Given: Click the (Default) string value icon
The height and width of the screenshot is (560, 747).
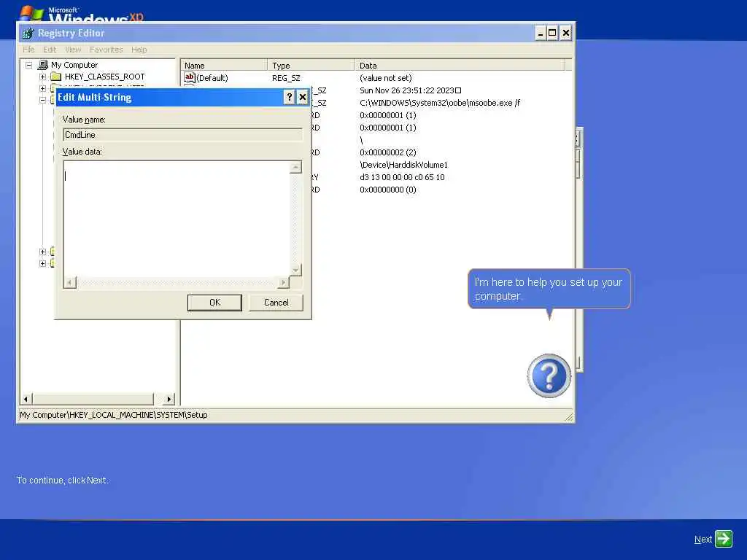Looking at the screenshot, I should (x=190, y=77).
